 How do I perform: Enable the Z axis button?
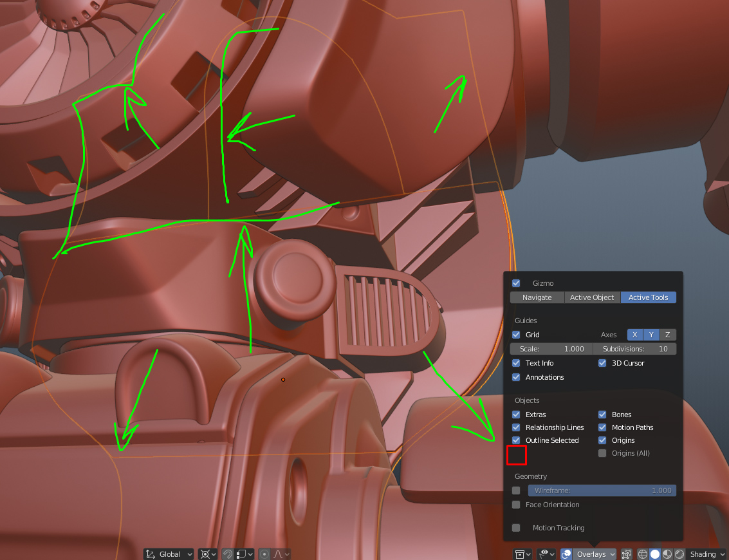[668, 335]
